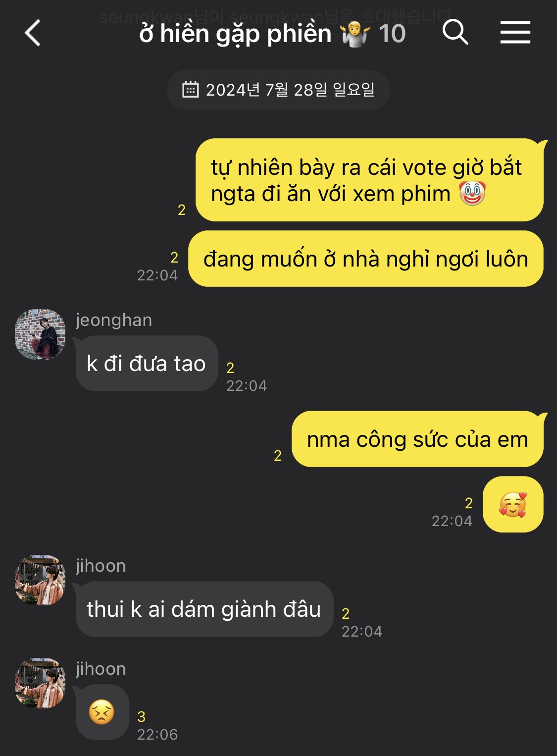557x756 pixels.
Task: Tap the bubble 'đang muốn ở nhà nghỉ ngơi luôn'
Action: point(366,259)
